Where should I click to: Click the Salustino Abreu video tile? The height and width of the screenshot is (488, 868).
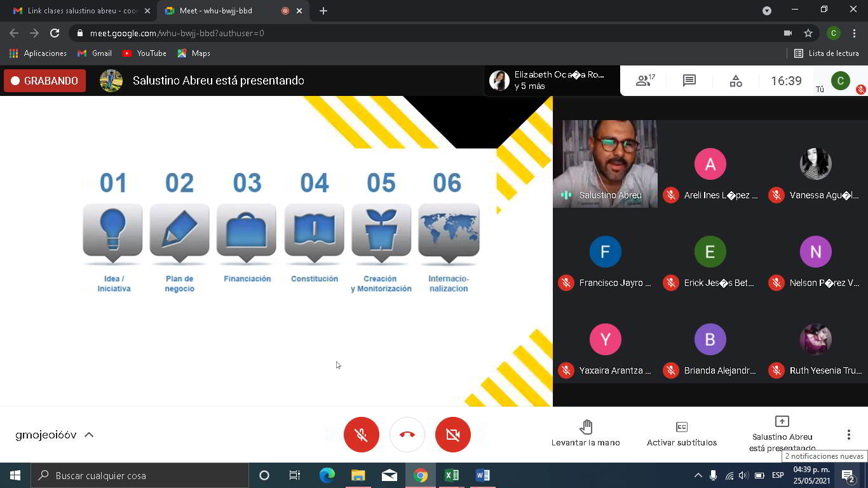click(x=605, y=163)
